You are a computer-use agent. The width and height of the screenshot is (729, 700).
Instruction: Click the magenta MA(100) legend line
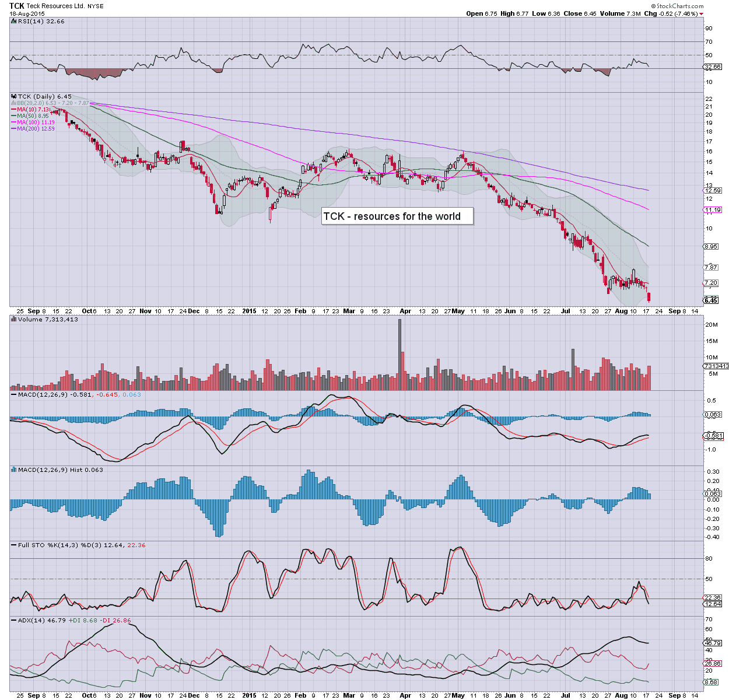pos(14,122)
